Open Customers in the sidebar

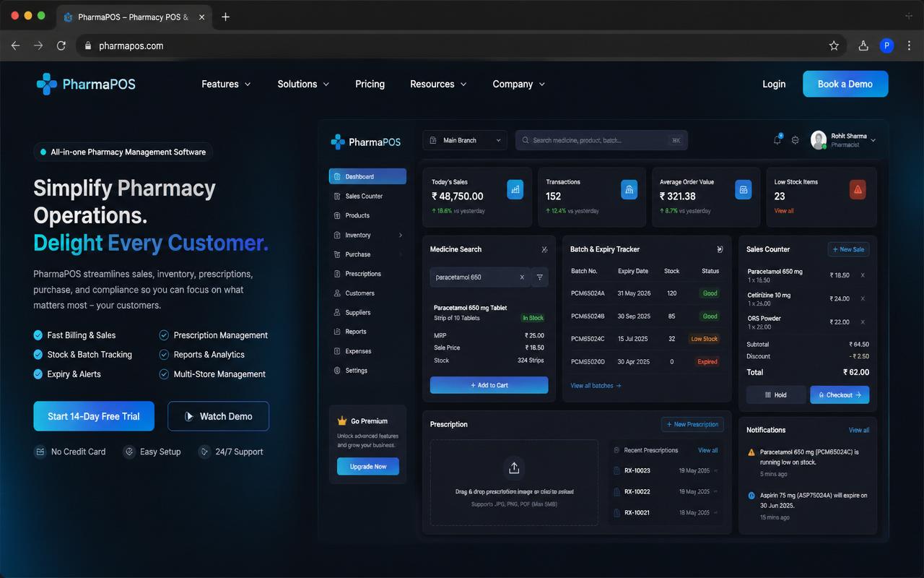click(367, 293)
